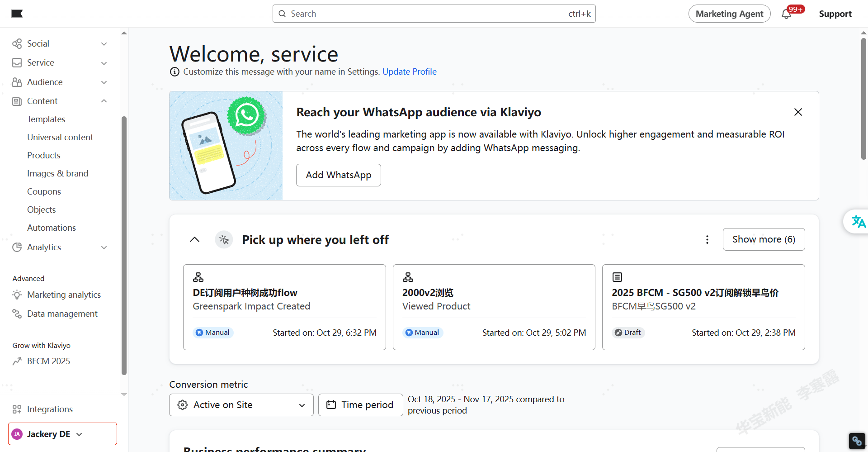Click the Integrations grid icon
Screen dimensions: 868x452
click(17, 409)
